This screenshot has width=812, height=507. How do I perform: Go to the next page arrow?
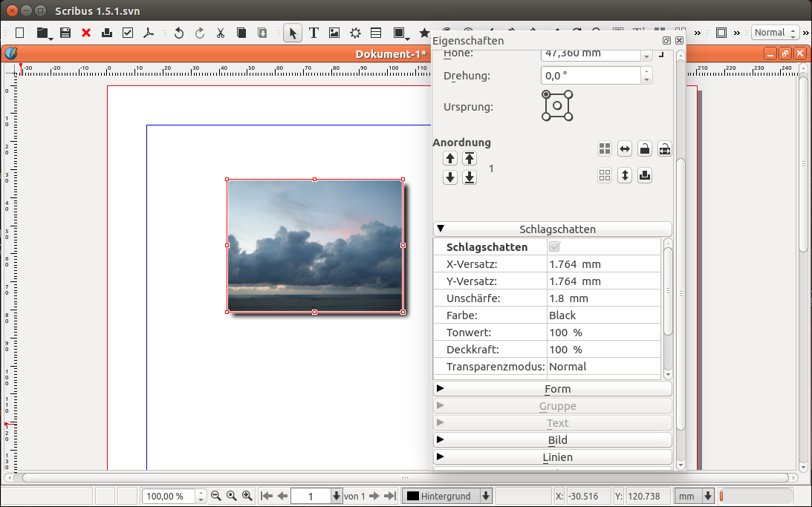click(374, 496)
